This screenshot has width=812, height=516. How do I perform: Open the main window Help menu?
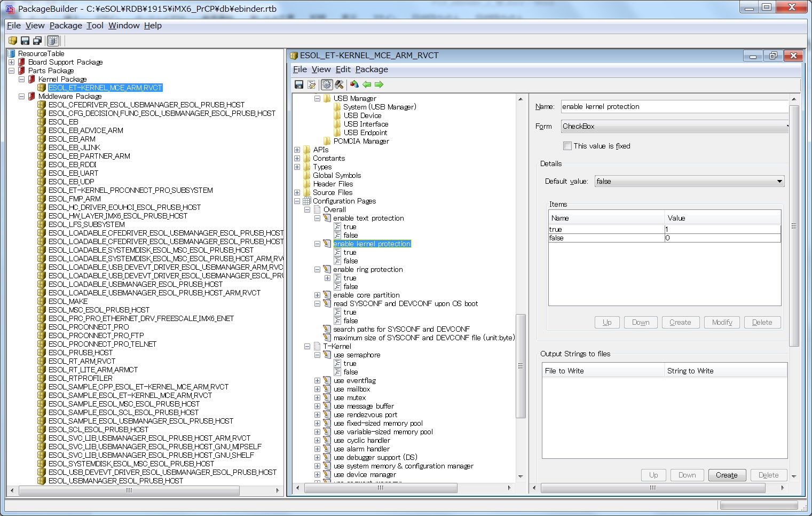pyautogui.click(x=153, y=26)
